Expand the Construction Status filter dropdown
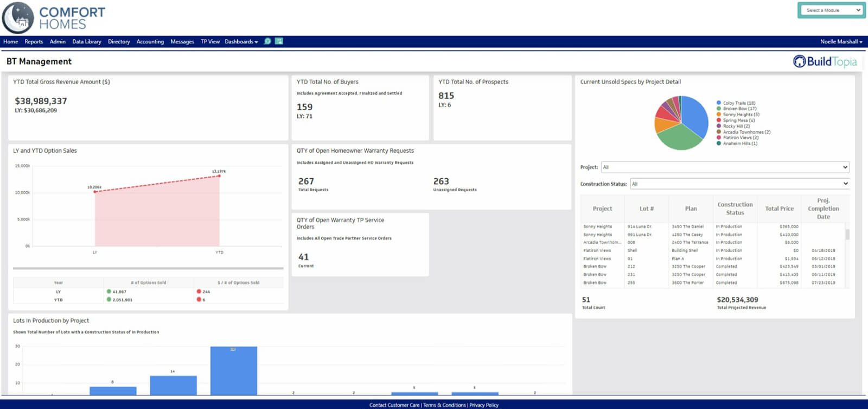868x409 pixels. tap(739, 184)
